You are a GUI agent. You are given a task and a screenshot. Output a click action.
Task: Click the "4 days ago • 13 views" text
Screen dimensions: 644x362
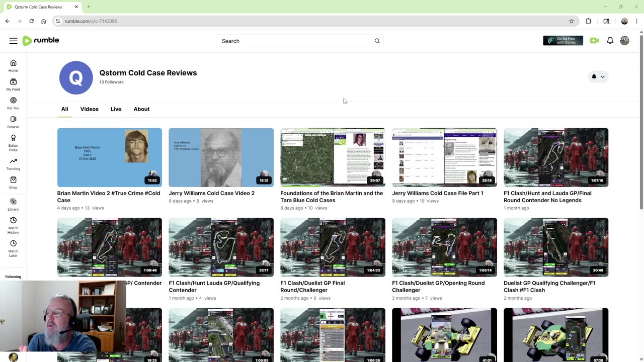point(80,208)
